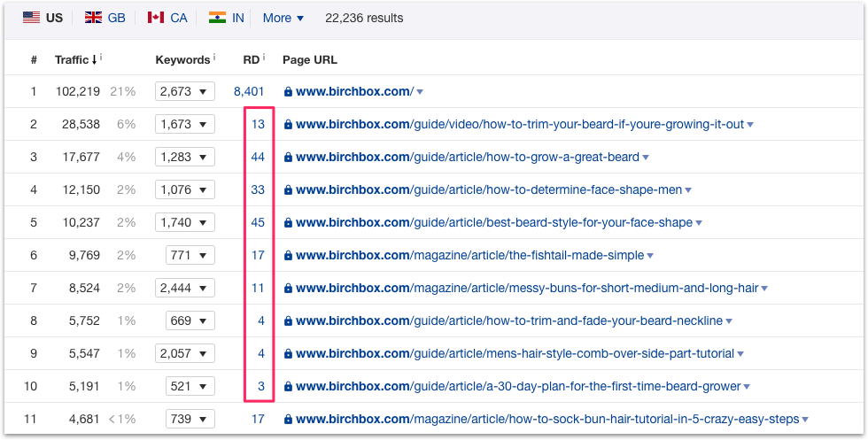The width and height of the screenshot is (868, 440).
Task: Open the comb-over-side-part-tutorial URL
Action: click(515, 353)
